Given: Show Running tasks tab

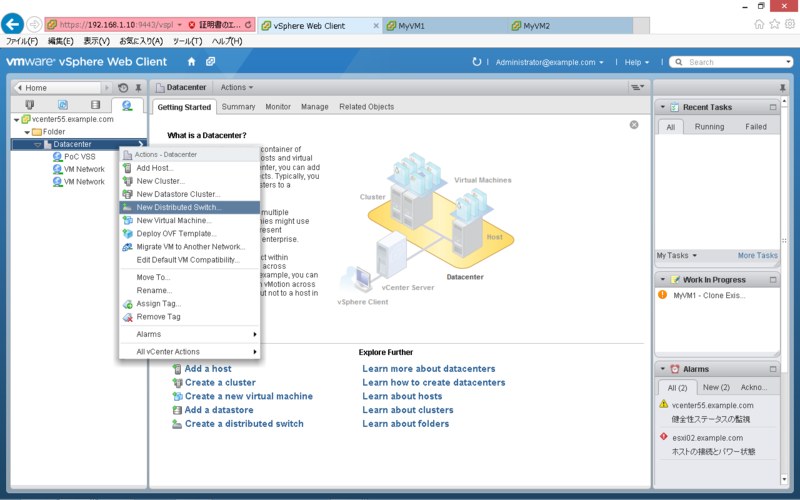Looking at the screenshot, I should click(709, 127).
